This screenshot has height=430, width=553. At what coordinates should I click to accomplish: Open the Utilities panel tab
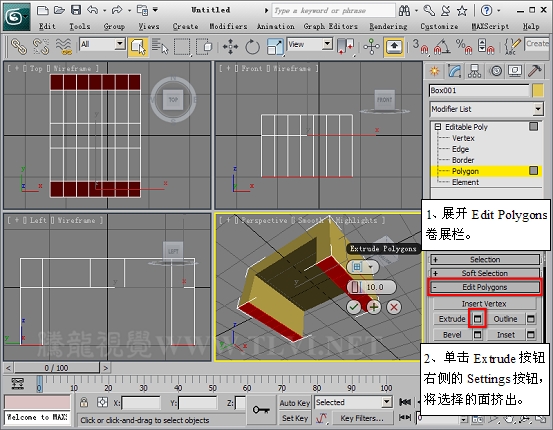pos(535,71)
